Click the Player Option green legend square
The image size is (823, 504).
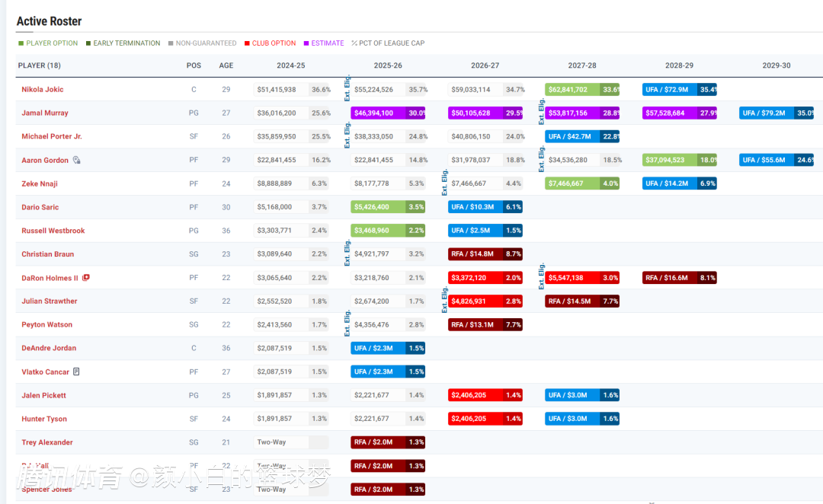click(x=21, y=43)
